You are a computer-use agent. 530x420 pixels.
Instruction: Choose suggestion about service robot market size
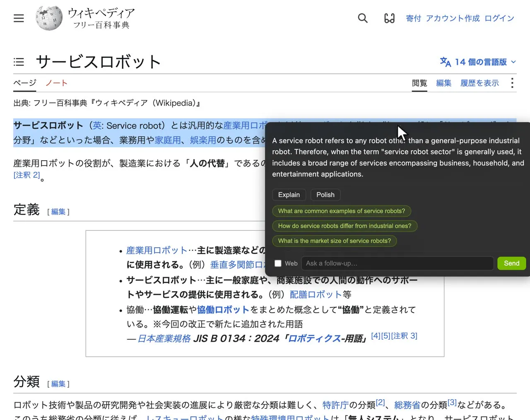[x=335, y=241]
